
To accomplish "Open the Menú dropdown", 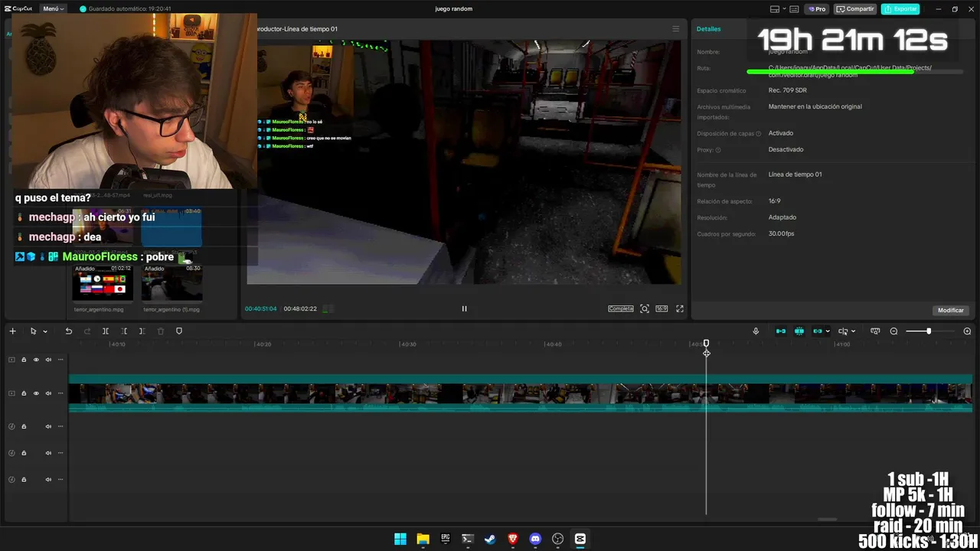I will coord(53,8).
